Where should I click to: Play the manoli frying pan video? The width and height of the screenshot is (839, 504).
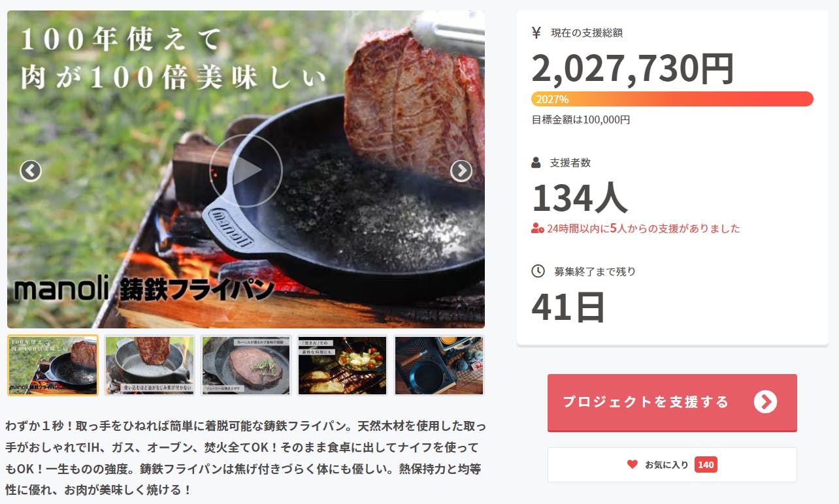pyautogui.click(x=246, y=170)
